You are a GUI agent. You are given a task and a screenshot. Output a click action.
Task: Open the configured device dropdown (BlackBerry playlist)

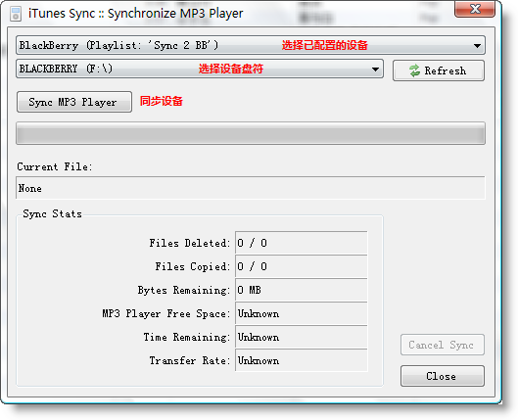(251, 45)
